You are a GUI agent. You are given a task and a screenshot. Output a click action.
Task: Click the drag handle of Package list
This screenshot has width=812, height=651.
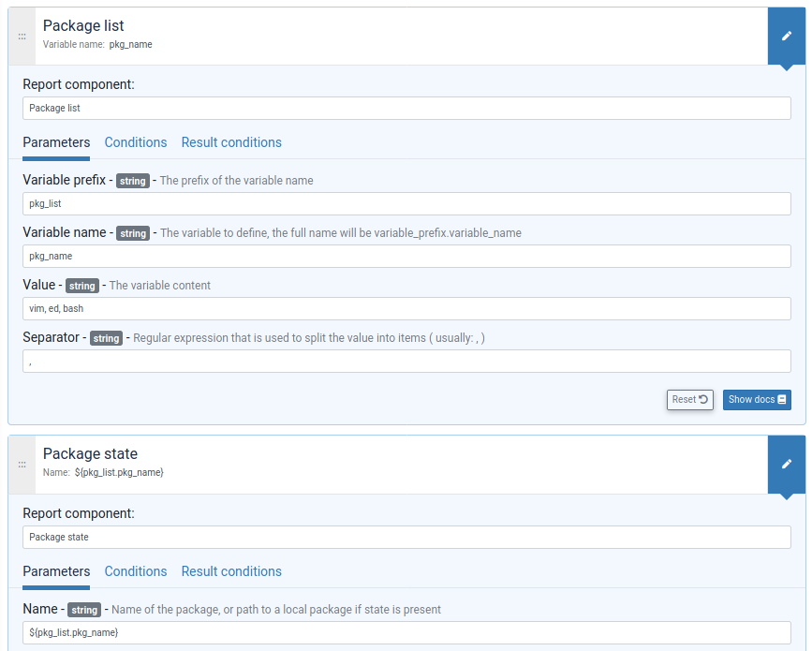21,36
